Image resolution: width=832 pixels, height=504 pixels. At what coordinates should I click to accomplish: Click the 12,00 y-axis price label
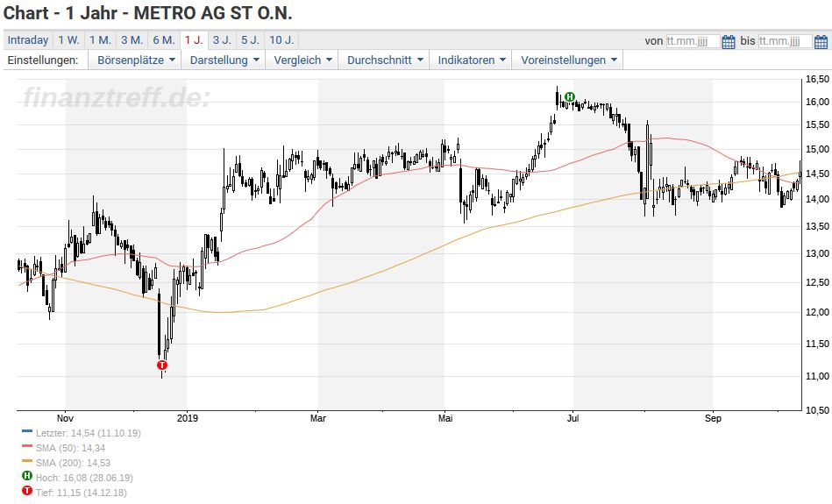click(x=817, y=312)
